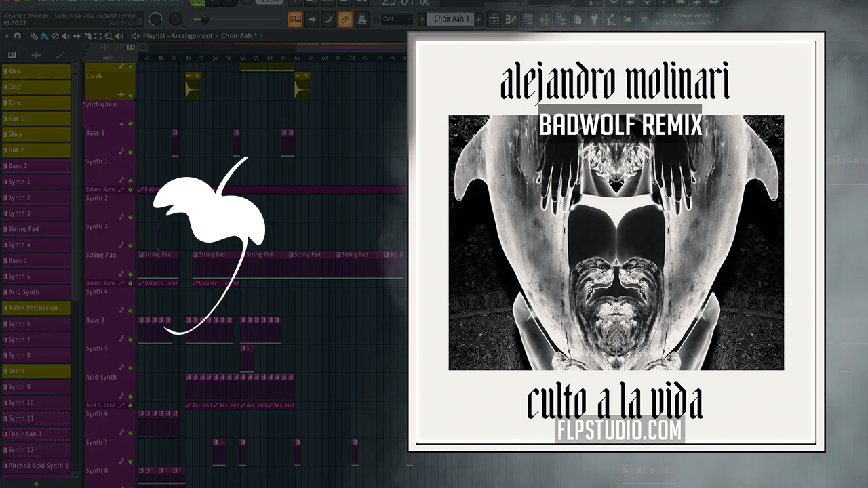Click the main volume knob
Image resolution: width=868 pixels, height=488 pixels.
tap(155, 20)
